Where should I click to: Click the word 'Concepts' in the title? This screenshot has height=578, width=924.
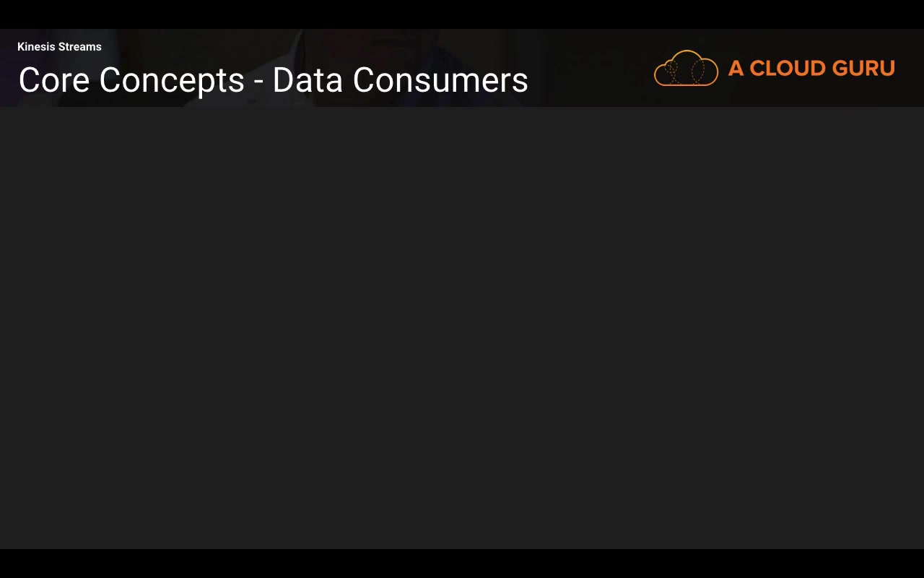coord(172,80)
